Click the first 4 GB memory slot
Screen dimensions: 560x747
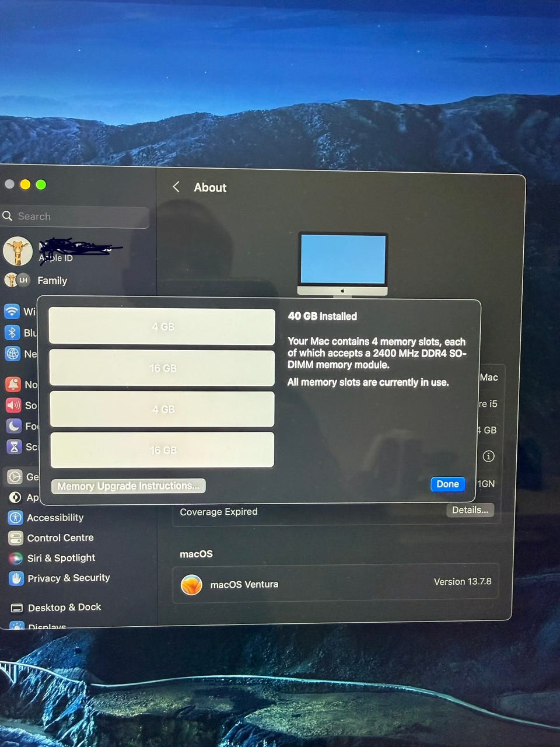(x=162, y=326)
